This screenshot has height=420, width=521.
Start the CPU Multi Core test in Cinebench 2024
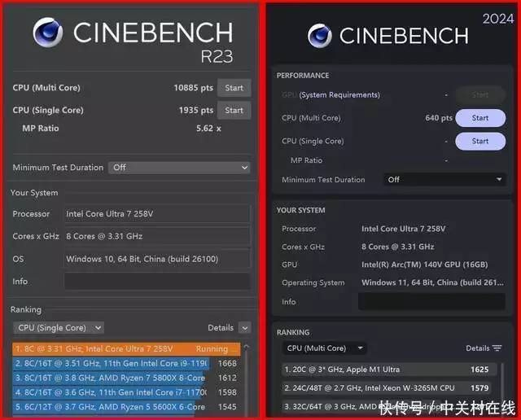click(x=480, y=118)
